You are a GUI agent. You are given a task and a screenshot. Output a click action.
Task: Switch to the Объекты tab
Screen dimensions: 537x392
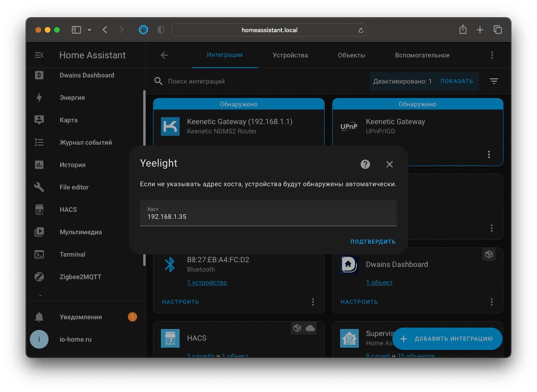(351, 55)
